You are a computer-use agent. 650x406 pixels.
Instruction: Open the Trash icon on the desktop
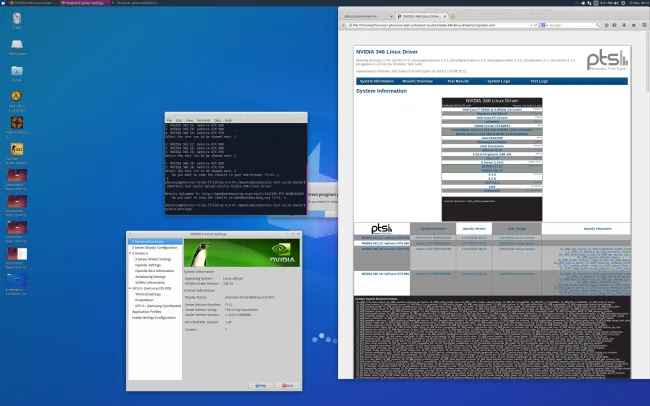(17, 19)
